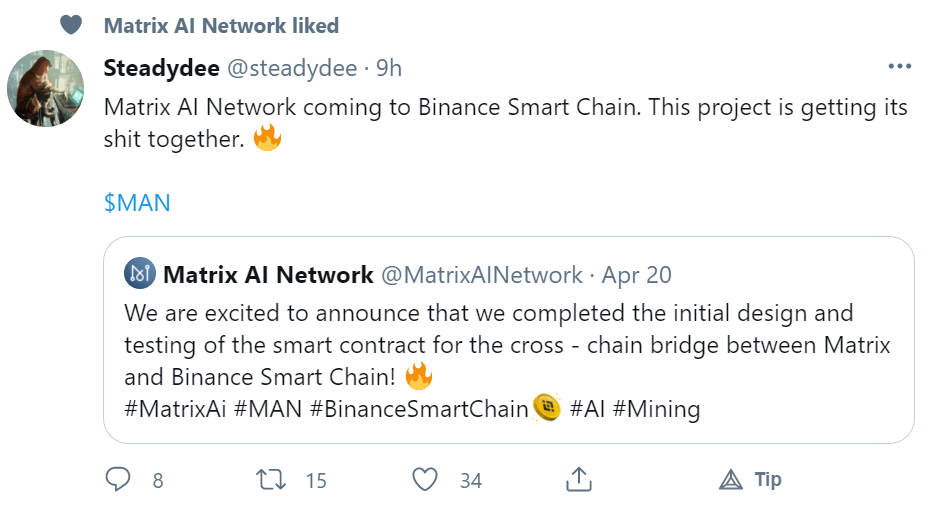Like the tweet with heart icon

[426, 480]
